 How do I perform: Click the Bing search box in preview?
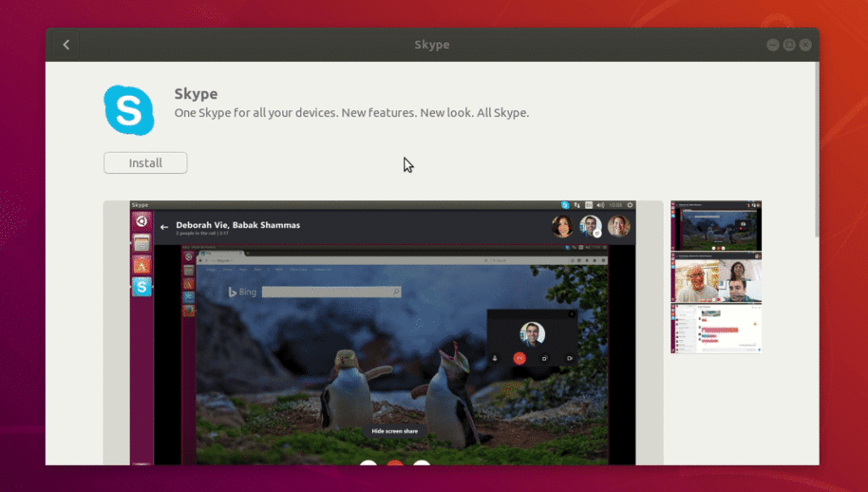tap(331, 292)
